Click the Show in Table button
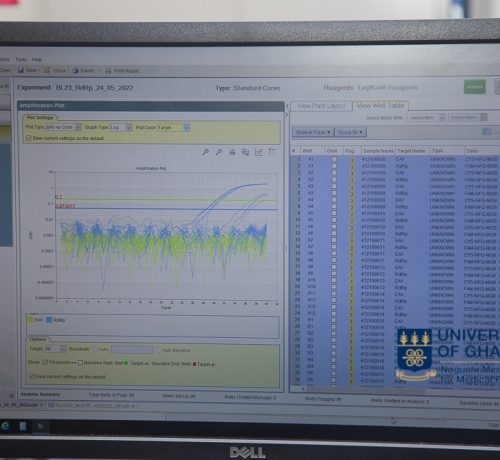Image resolution: width=500 pixels, height=460 pixels. click(x=313, y=132)
